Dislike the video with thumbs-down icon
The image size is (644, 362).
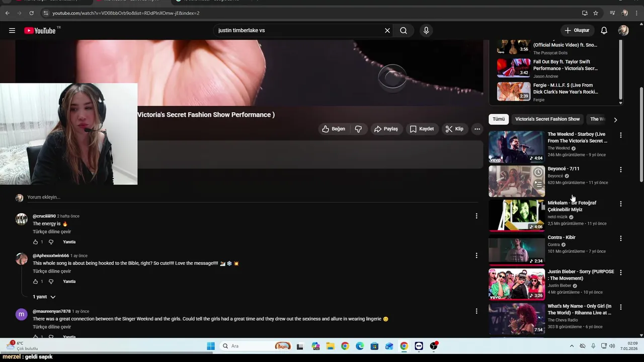tap(358, 129)
